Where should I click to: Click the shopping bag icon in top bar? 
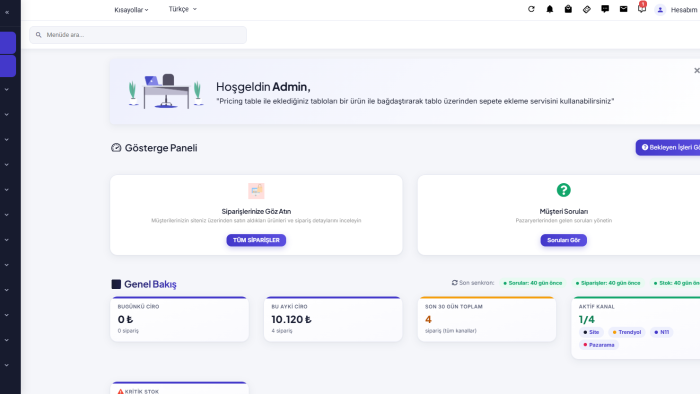[568, 9]
